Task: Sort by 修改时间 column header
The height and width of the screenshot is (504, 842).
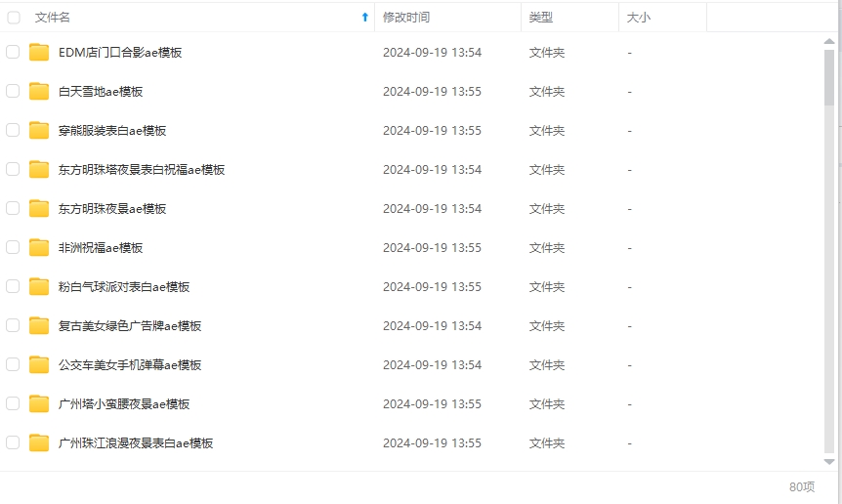Action: (406, 18)
